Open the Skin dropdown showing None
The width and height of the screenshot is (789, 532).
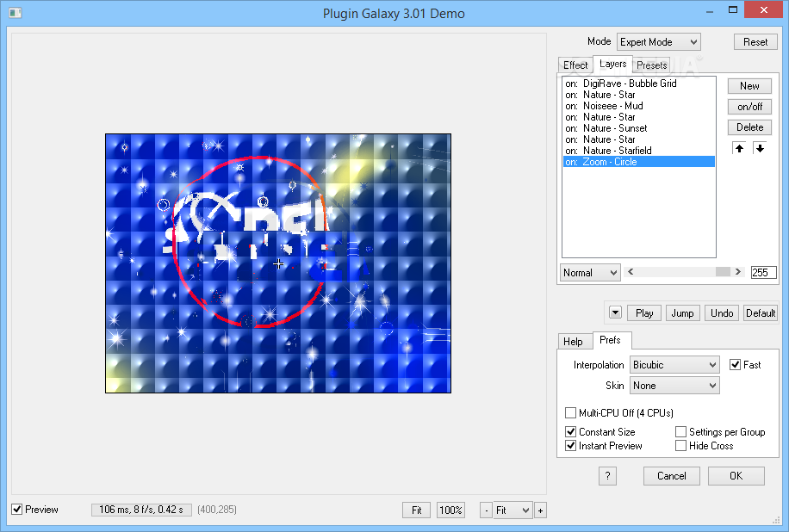[674, 386]
